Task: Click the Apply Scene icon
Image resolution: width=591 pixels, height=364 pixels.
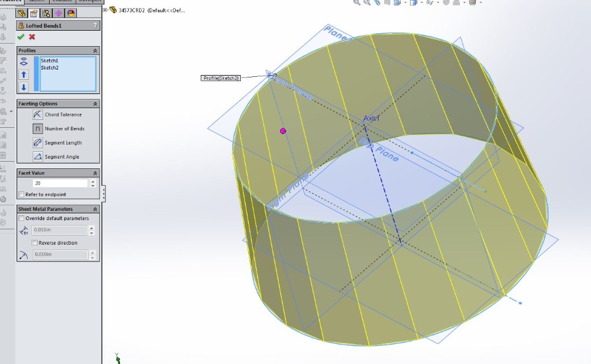Action: (456, 2)
